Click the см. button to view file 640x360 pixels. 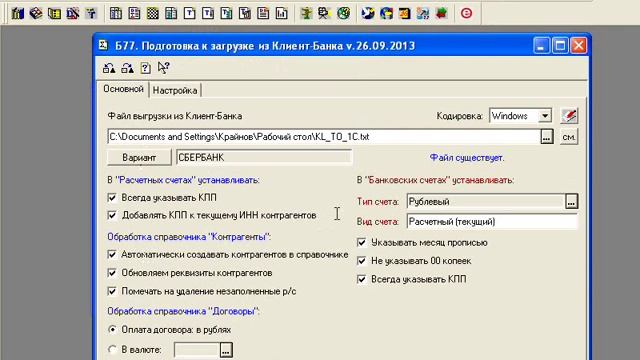(x=569, y=137)
